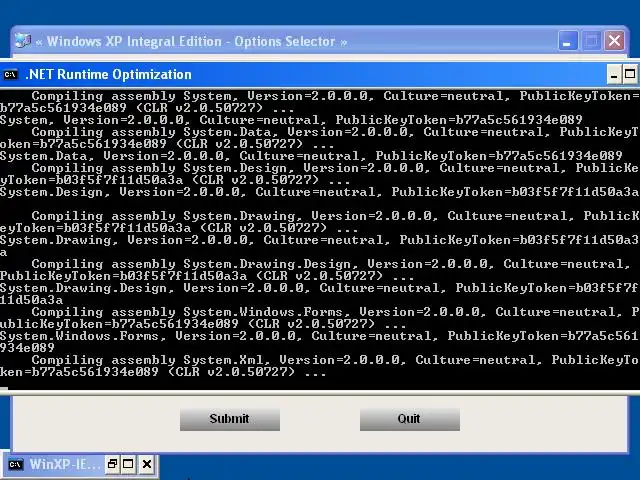Click the 'Compiling assembly System.Windows.Forms' line
640x480 pixels.
[320, 312]
